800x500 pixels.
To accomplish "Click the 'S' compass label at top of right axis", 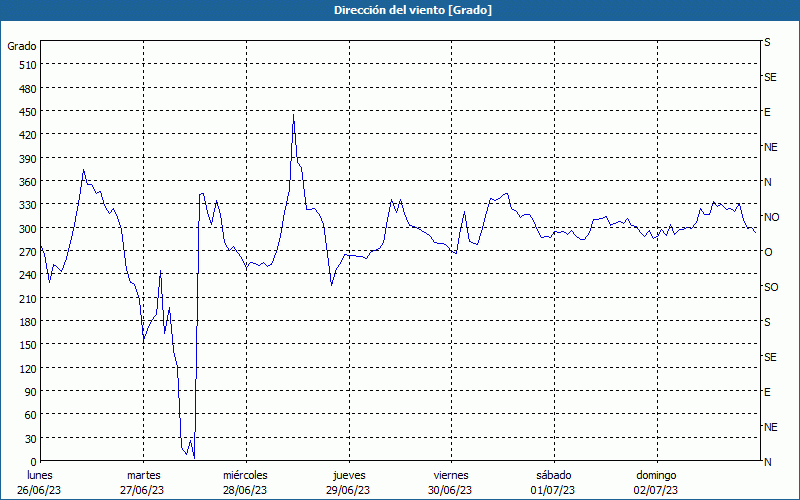I will coord(767,42).
